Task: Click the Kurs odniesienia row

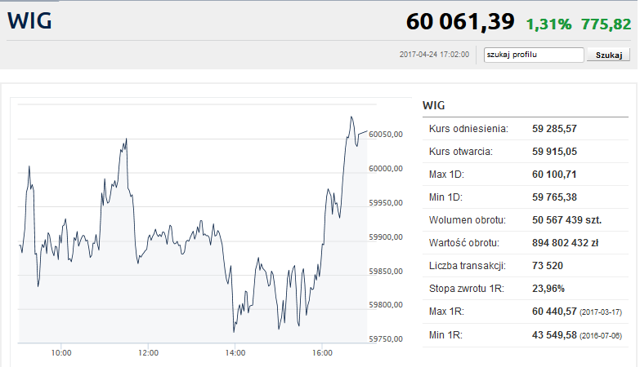Action: click(x=525, y=129)
